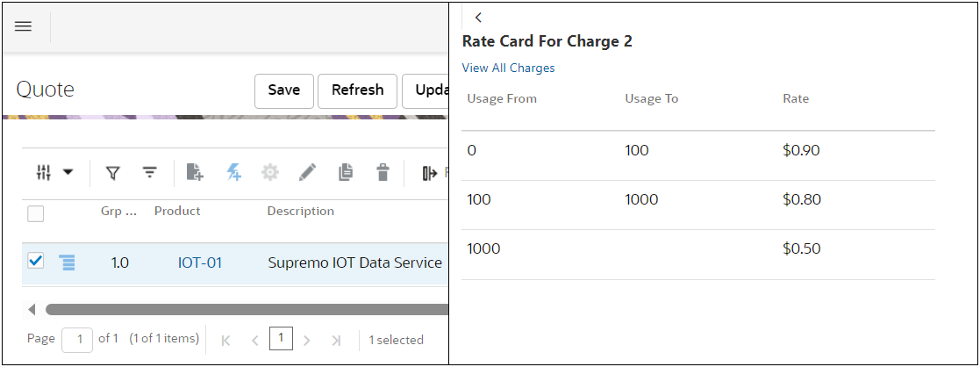The width and height of the screenshot is (980, 367).
Task: Delete selected line with trash icon
Action: tap(383, 173)
